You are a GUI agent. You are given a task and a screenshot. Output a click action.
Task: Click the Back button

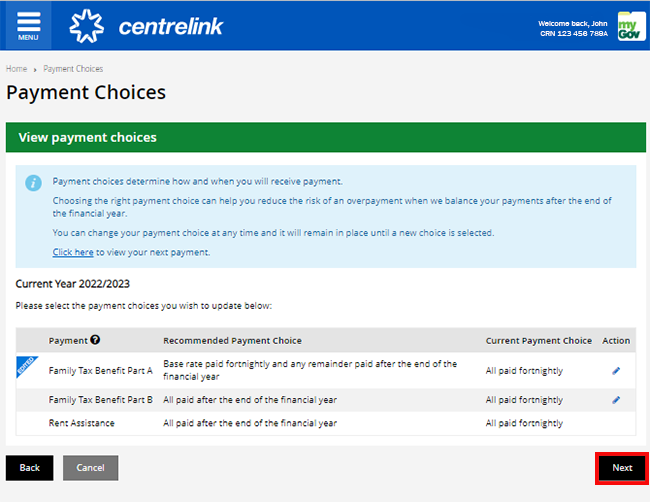pos(29,468)
